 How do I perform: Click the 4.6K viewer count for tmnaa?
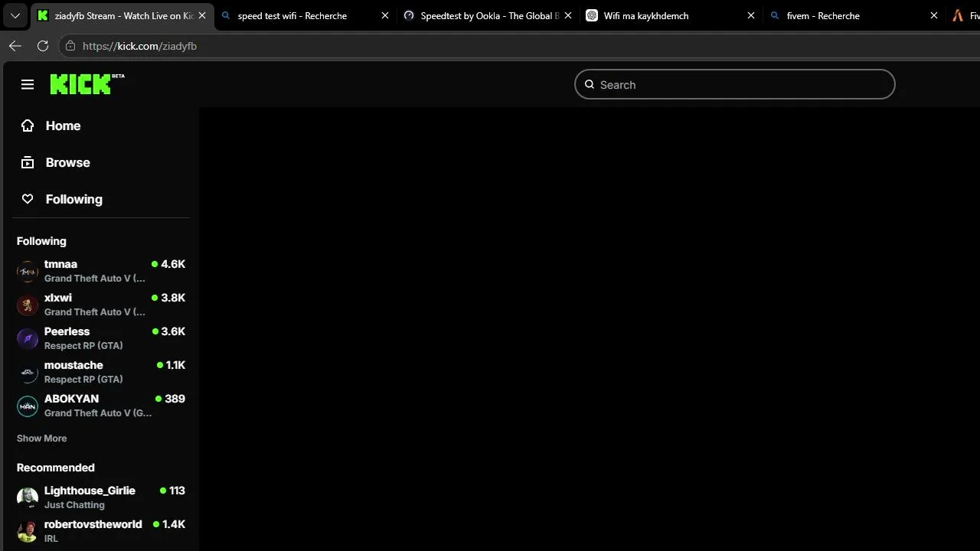(173, 264)
